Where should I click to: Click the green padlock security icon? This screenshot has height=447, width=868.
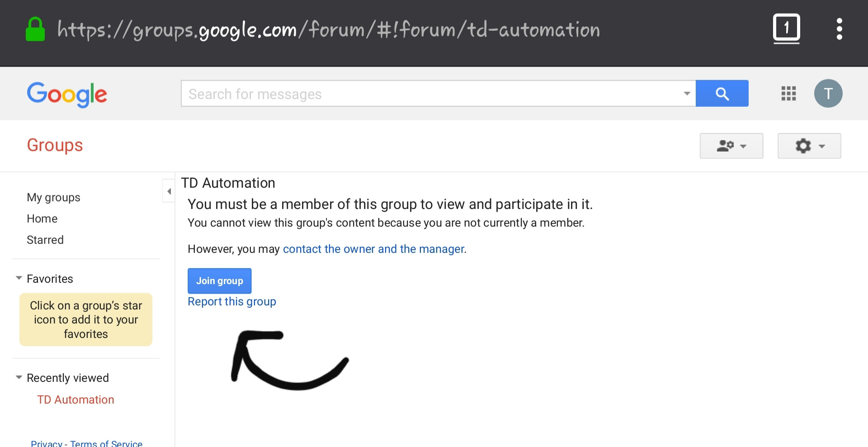tap(35, 29)
